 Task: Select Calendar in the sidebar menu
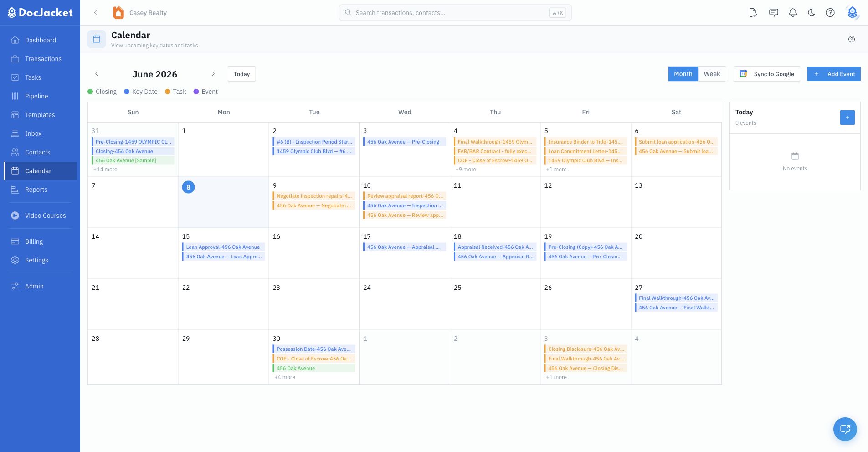pos(40,171)
